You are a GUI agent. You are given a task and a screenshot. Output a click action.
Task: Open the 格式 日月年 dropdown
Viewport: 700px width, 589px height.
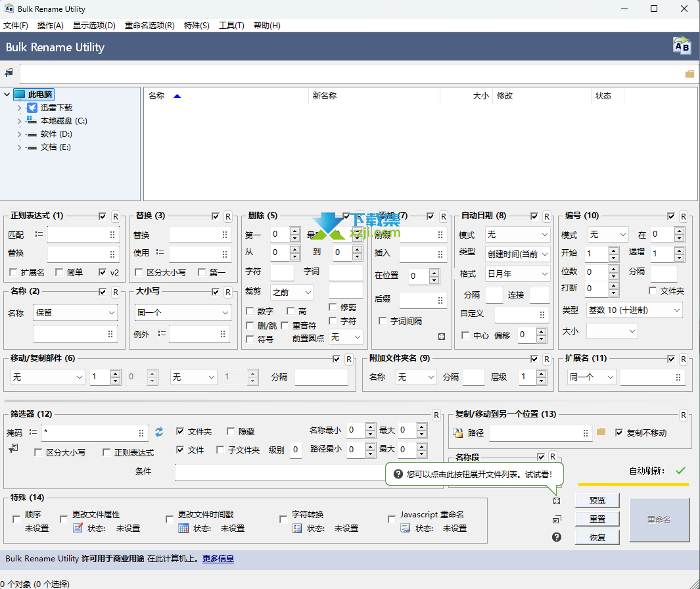(x=518, y=273)
